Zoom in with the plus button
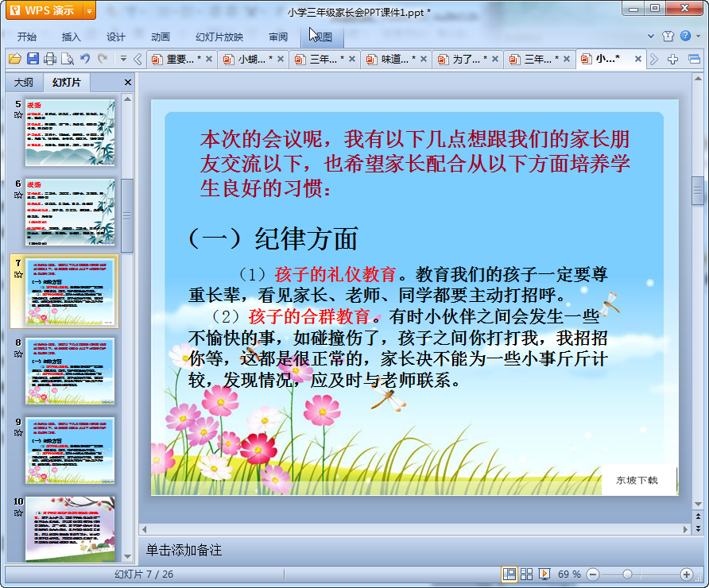The height and width of the screenshot is (588, 709). 687,574
